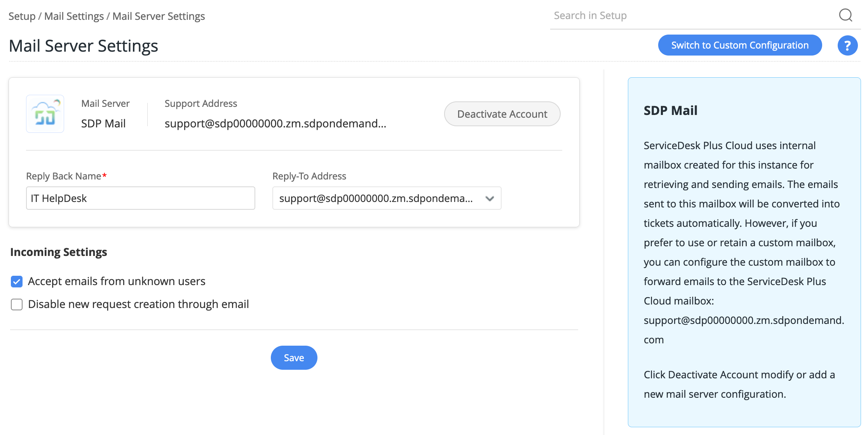Click the Mail Server Settings breadcrumb item

pos(159,16)
